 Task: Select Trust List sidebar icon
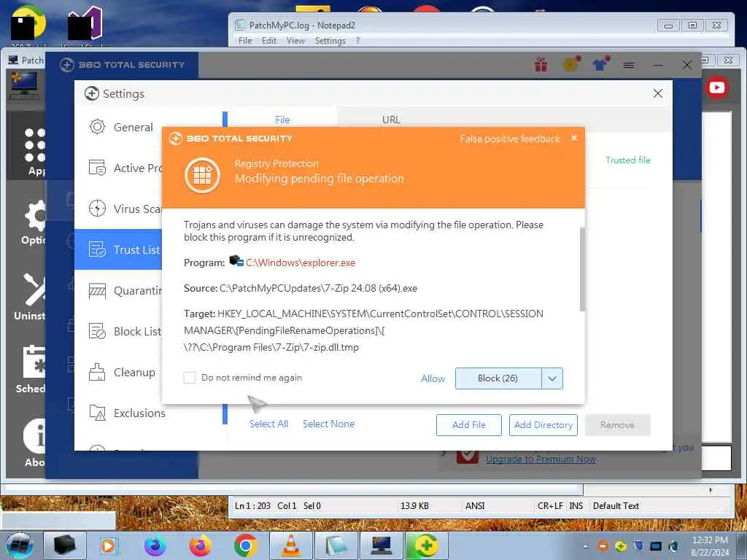[97, 249]
